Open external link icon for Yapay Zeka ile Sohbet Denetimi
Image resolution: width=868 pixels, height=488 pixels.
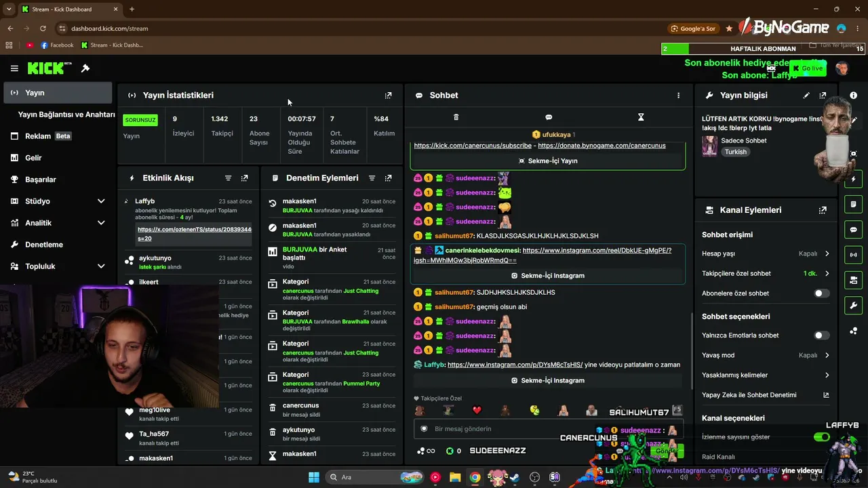pos(826,395)
